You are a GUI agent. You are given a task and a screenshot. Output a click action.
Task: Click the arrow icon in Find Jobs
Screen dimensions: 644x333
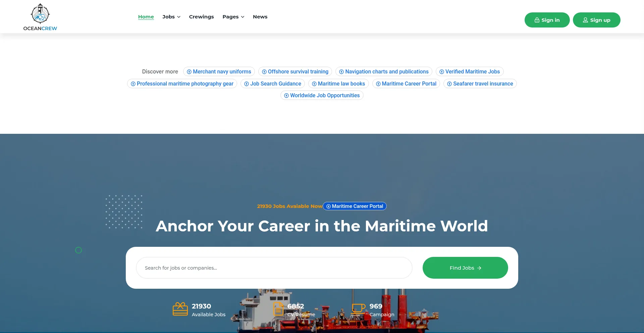pos(479,268)
